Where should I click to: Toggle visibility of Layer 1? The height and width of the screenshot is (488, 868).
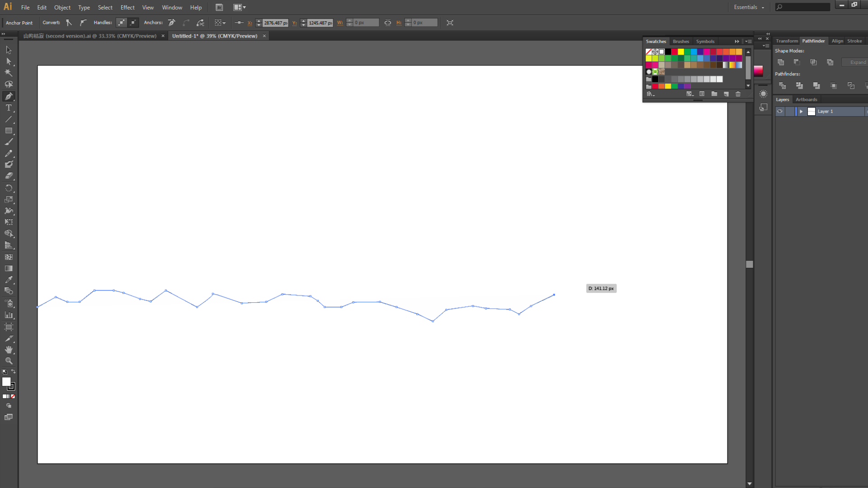779,111
